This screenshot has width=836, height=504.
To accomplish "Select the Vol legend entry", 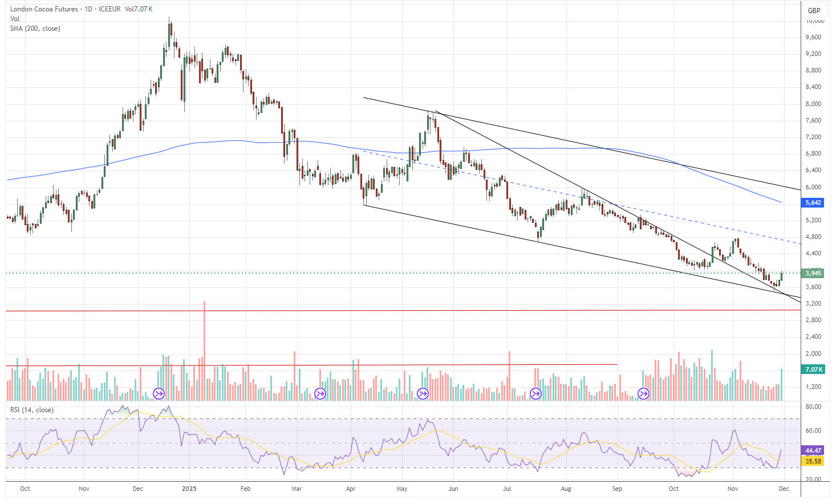I will tap(15, 18).
